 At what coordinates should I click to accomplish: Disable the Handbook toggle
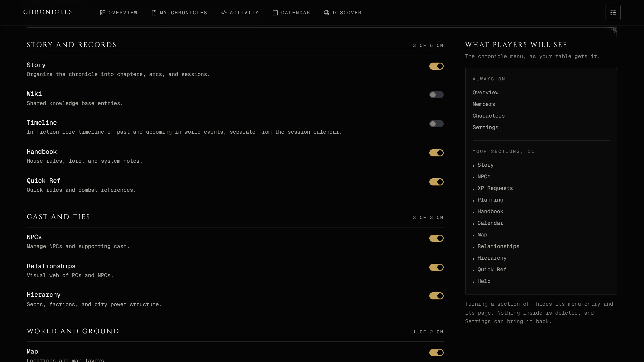[436, 153]
